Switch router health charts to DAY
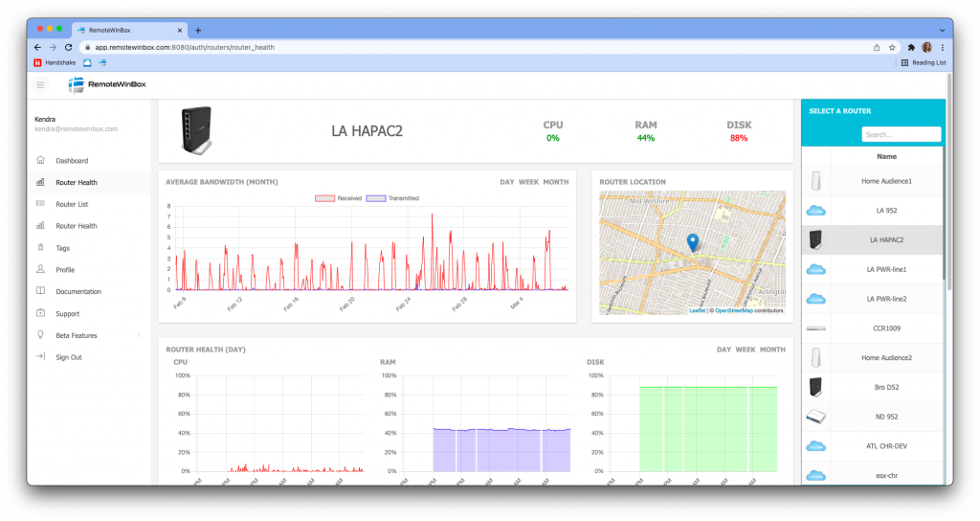 pos(724,350)
